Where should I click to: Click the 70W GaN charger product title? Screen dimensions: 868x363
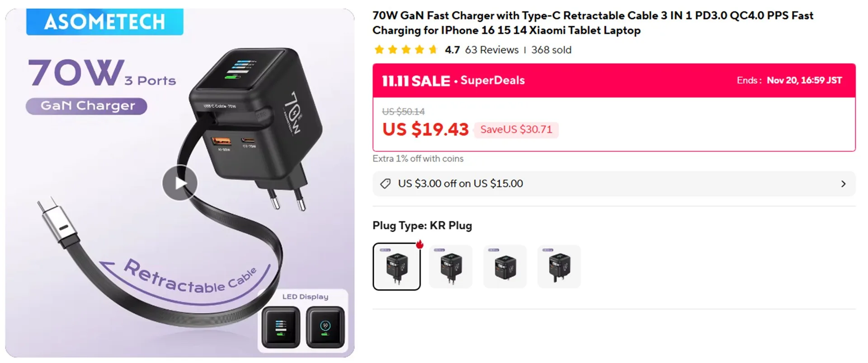(592, 23)
